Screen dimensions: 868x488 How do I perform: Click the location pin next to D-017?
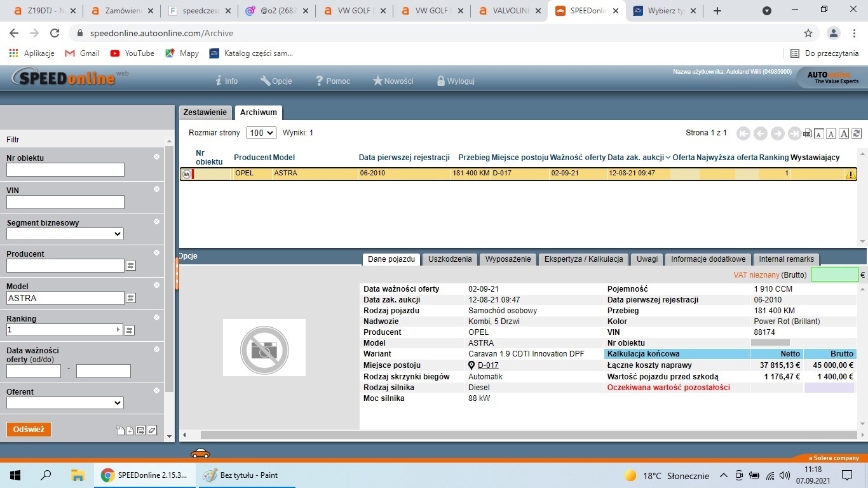(471, 365)
